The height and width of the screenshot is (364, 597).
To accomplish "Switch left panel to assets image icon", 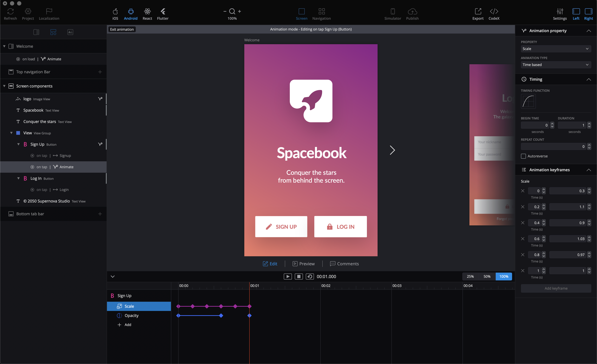I will [70, 32].
